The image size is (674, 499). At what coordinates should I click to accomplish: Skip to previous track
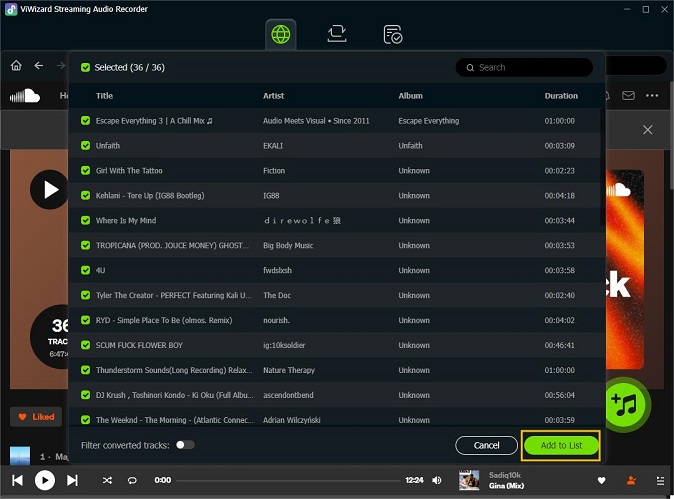[17, 480]
